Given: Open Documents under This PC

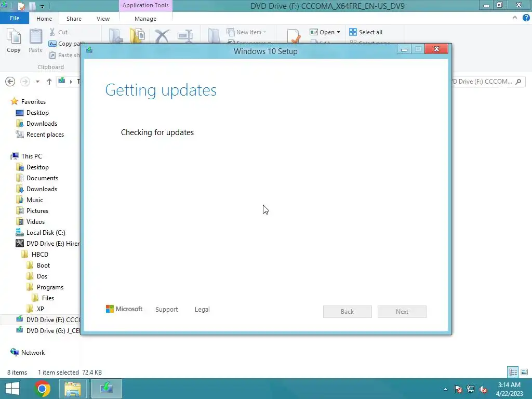Looking at the screenshot, I should click(x=42, y=178).
